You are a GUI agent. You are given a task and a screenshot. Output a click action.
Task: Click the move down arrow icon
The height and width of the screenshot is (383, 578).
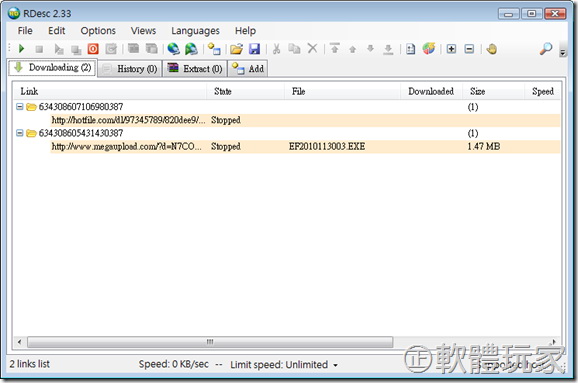(370, 49)
